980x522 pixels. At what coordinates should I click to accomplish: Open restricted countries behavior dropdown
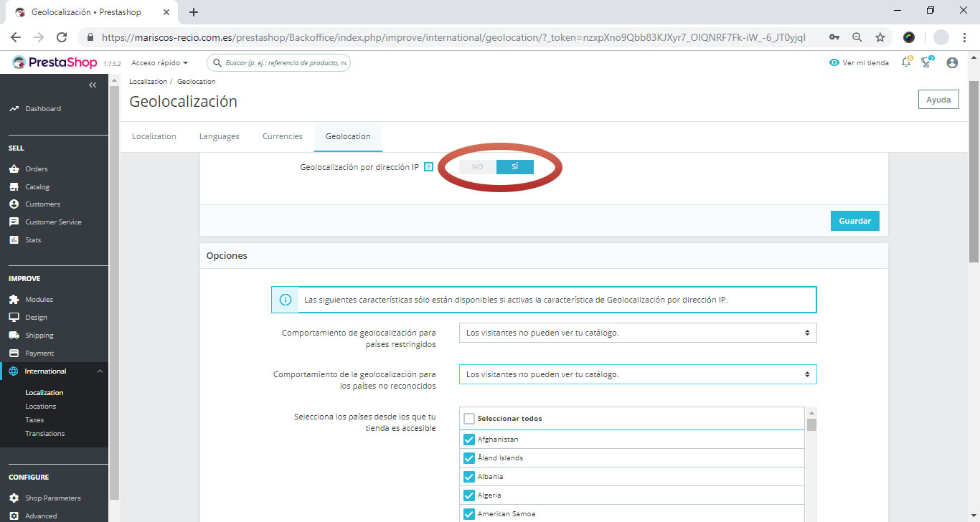638,333
